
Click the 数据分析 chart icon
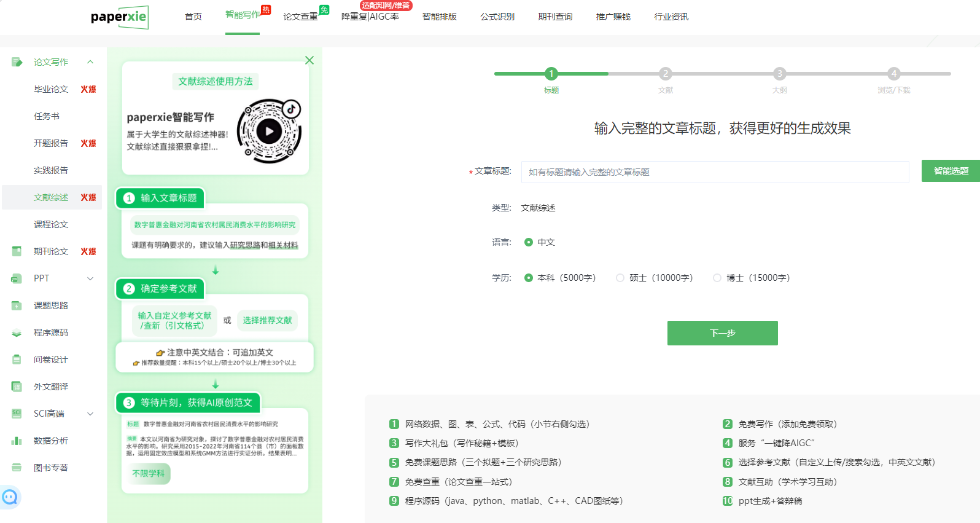(x=17, y=441)
